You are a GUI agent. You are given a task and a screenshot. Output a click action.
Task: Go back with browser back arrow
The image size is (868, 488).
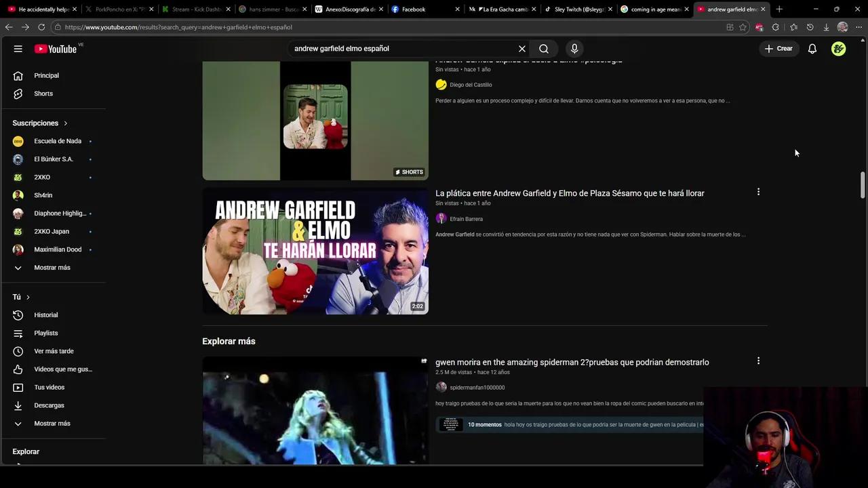[x=9, y=27]
